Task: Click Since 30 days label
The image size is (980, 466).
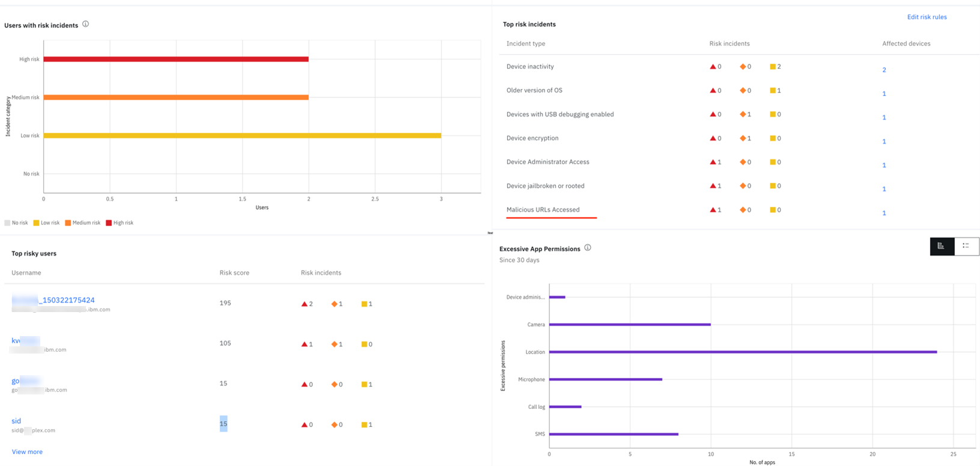Action: (519, 260)
